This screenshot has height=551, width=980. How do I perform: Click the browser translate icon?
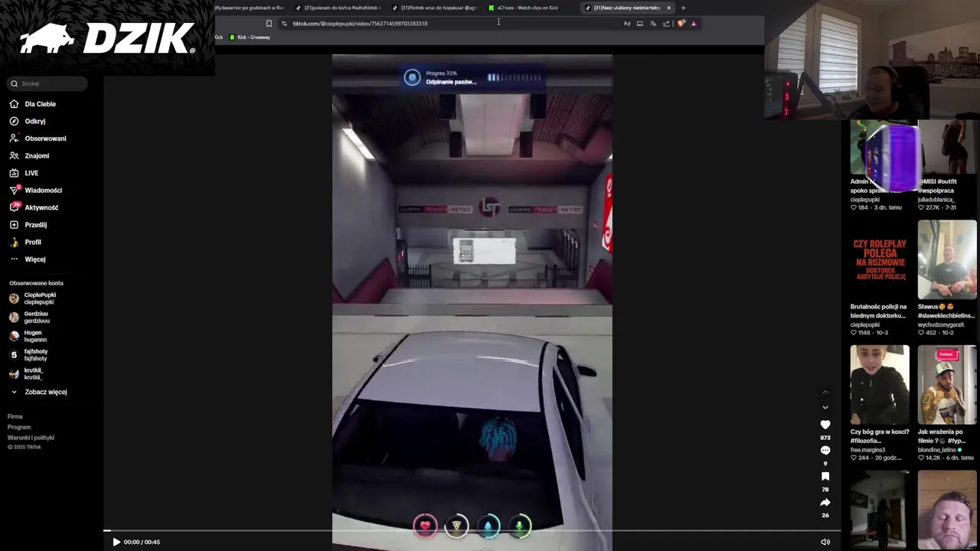[x=653, y=24]
